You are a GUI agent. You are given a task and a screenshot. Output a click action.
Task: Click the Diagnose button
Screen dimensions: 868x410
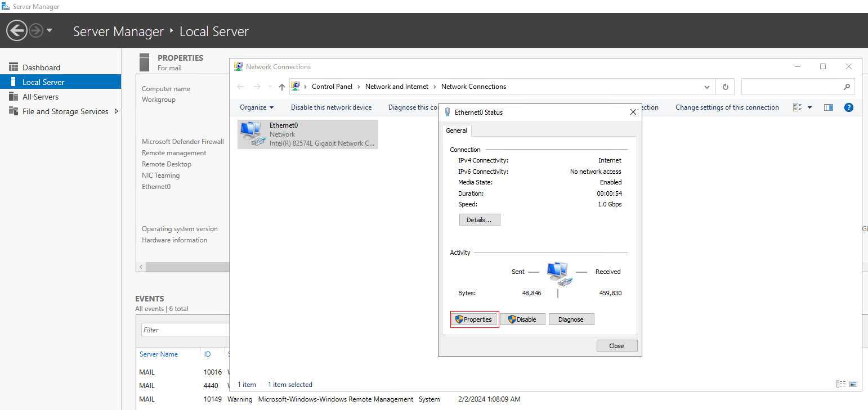(571, 319)
